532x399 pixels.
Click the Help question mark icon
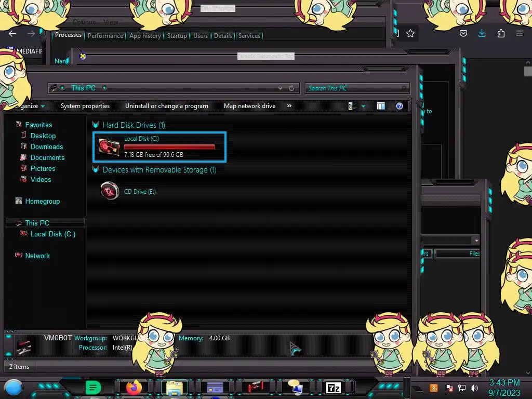400,106
